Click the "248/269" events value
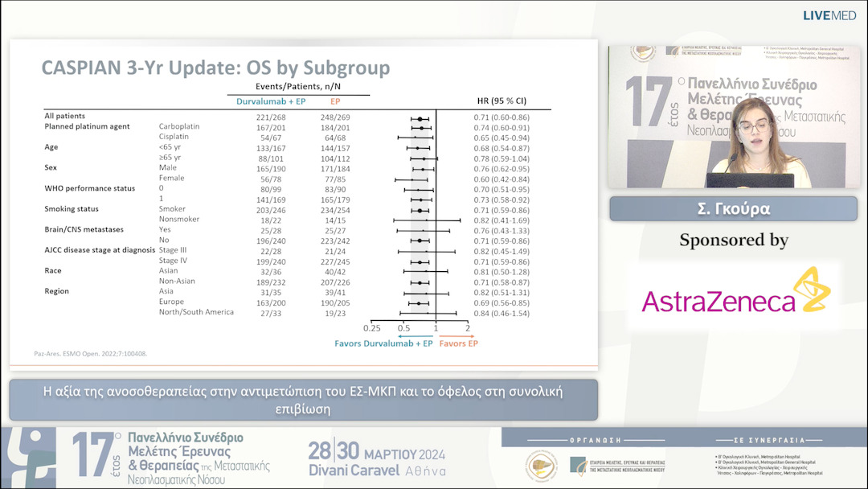Viewport: 868px width, 489px height. 335,117
